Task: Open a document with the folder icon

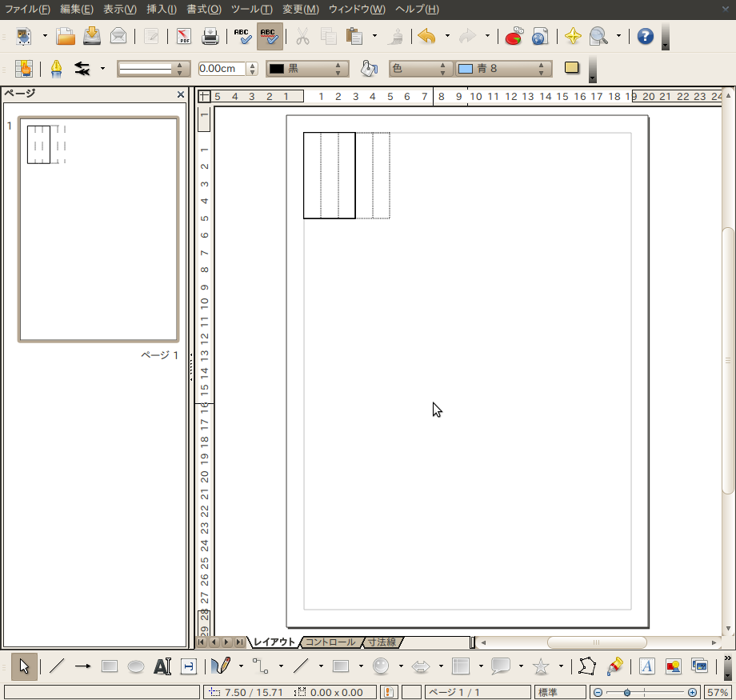Action: [66, 36]
